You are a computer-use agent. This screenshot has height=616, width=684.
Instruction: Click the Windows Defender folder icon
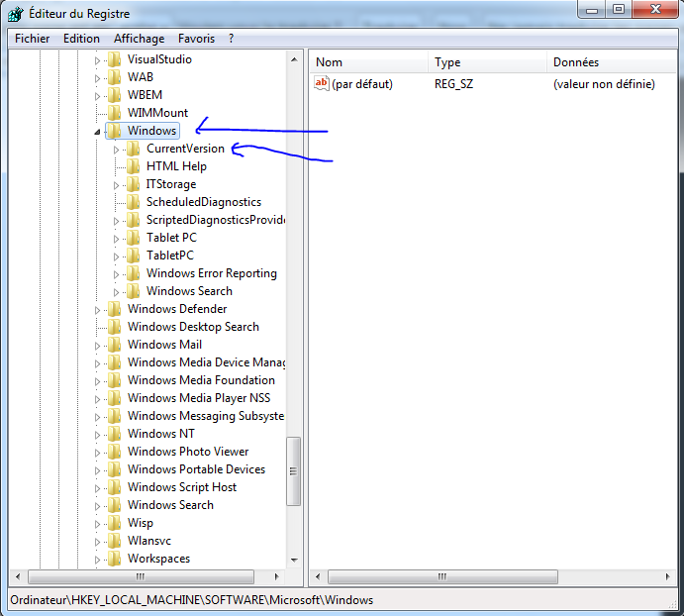point(114,309)
